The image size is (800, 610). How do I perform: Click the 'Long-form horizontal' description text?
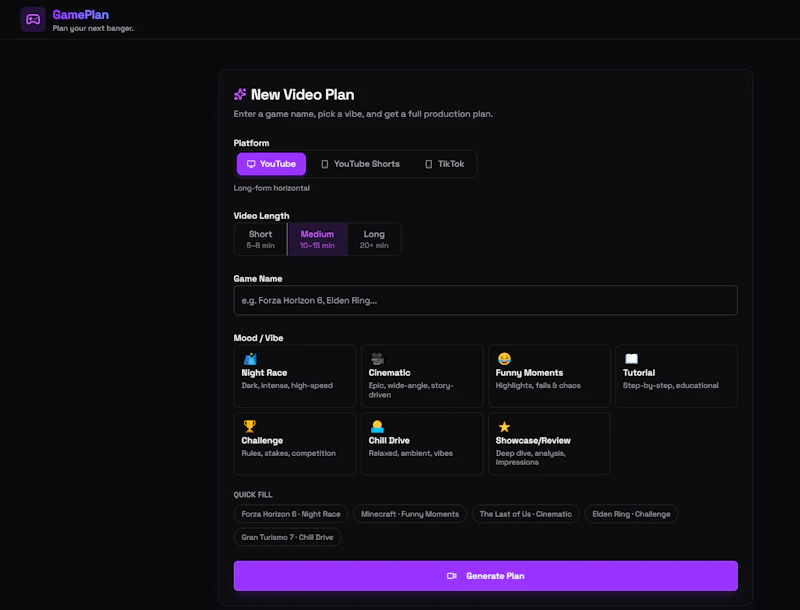[271, 188]
